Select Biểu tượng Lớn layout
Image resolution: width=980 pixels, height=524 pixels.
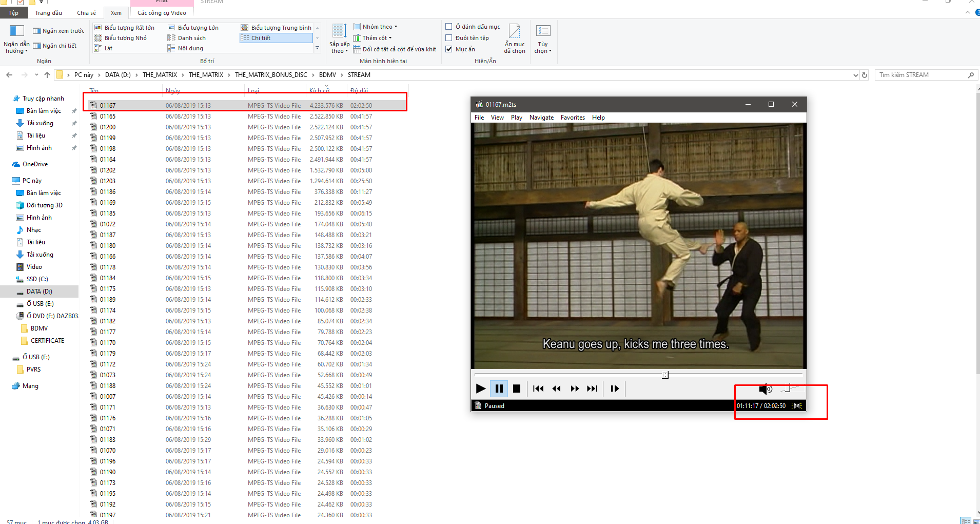point(193,28)
